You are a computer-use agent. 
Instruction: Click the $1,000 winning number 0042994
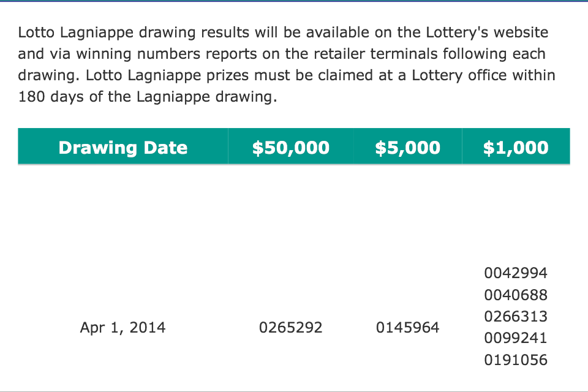pyautogui.click(x=516, y=273)
